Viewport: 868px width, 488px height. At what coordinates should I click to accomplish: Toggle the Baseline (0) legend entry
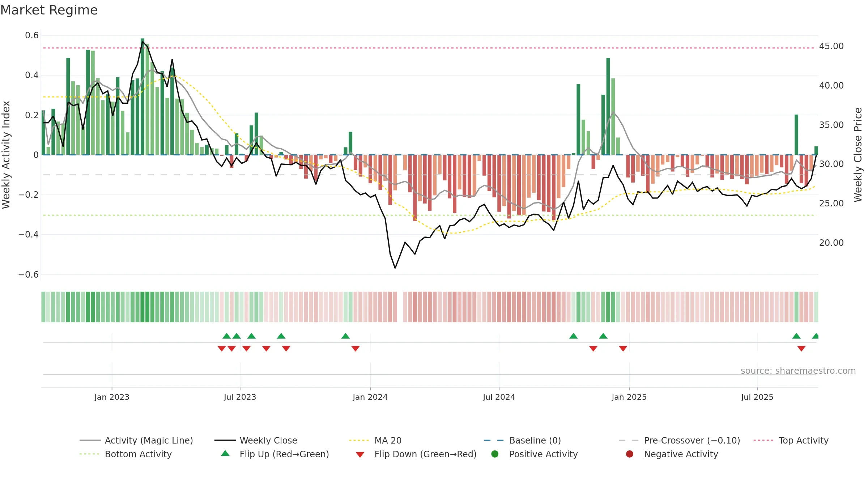click(522, 440)
